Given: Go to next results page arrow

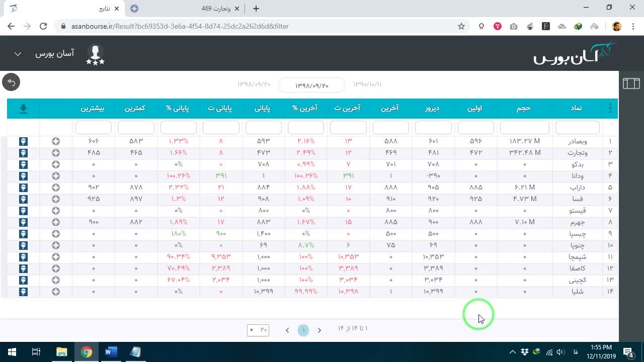Looking at the screenshot, I should pyautogui.click(x=319, y=330).
